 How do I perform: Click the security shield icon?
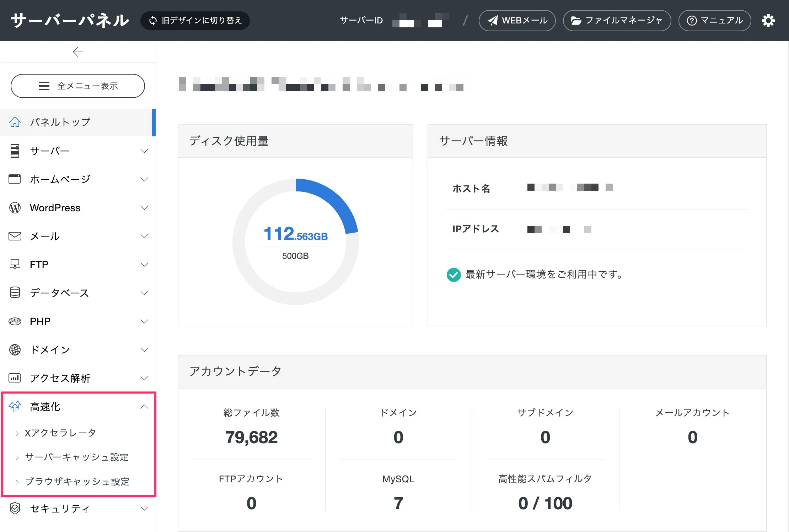tap(15, 508)
